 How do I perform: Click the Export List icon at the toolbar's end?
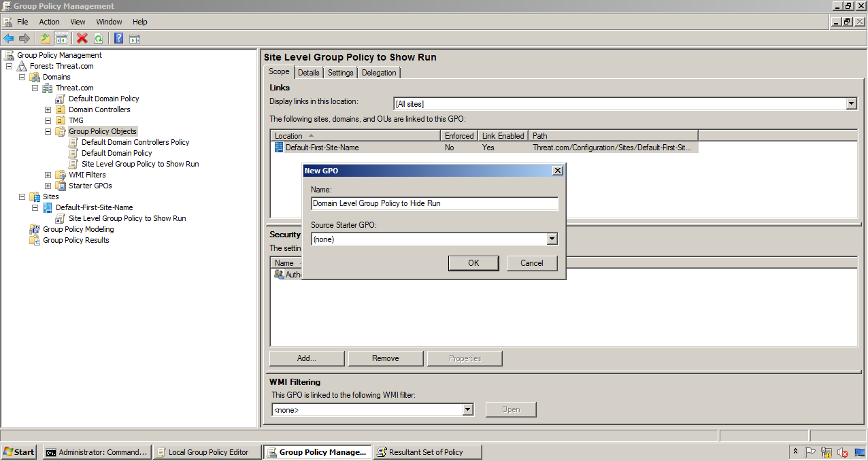tap(134, 38)
